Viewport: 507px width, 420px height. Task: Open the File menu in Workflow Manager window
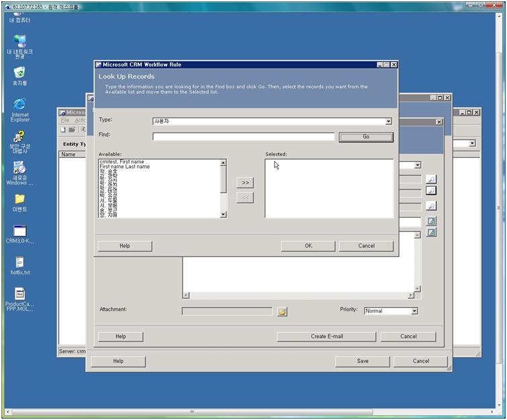[65, 120]
